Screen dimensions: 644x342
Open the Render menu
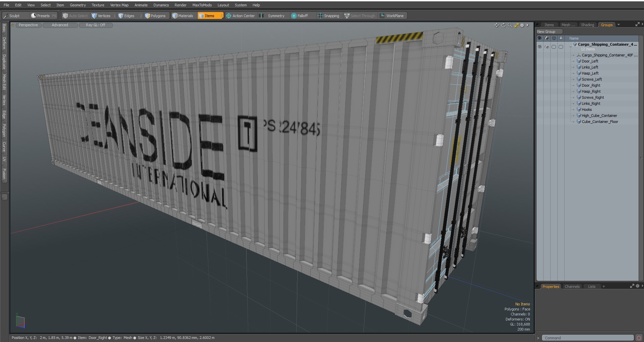coord(180,5)
